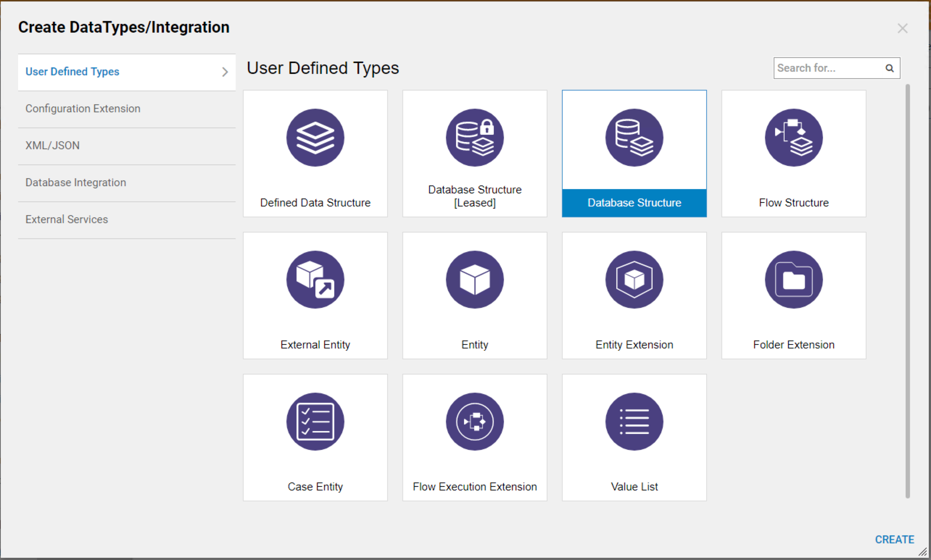
Task: Choose the Flow Execution Extension icon
Action: point(475,422)
